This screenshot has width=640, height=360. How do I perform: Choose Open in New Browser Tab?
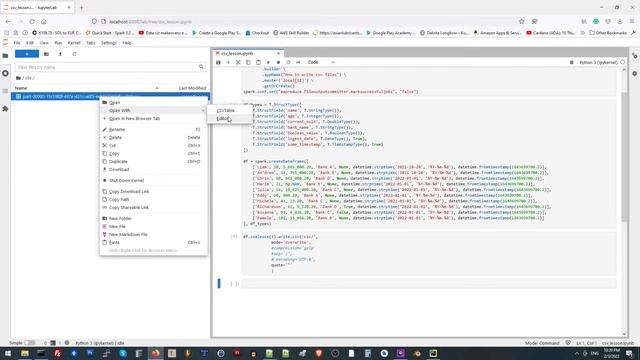153,118
